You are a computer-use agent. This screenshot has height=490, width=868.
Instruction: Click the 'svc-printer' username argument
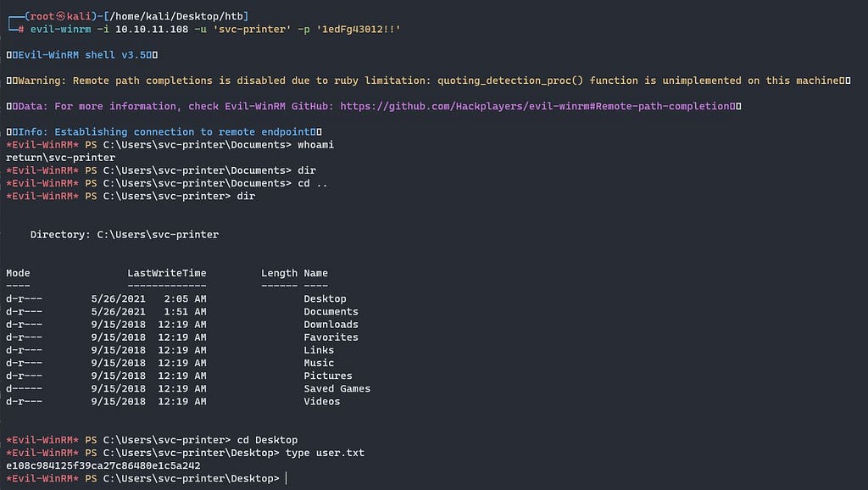[x=252, y=30]
